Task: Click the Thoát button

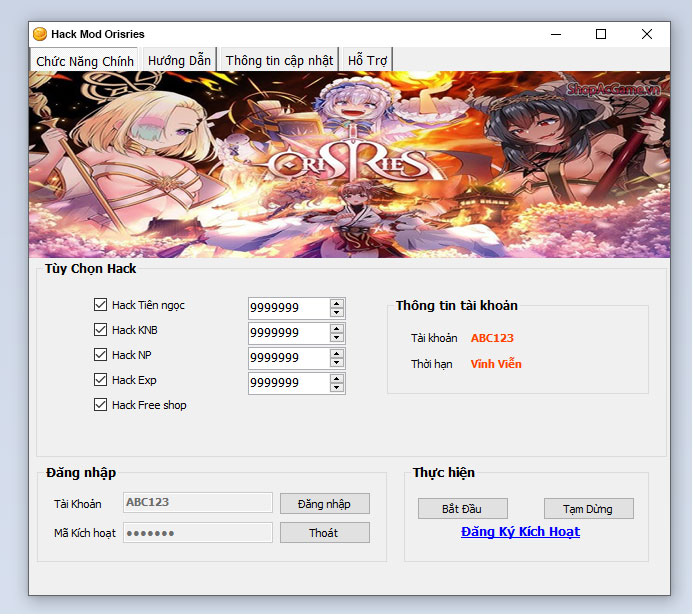Action: point(325,533)
